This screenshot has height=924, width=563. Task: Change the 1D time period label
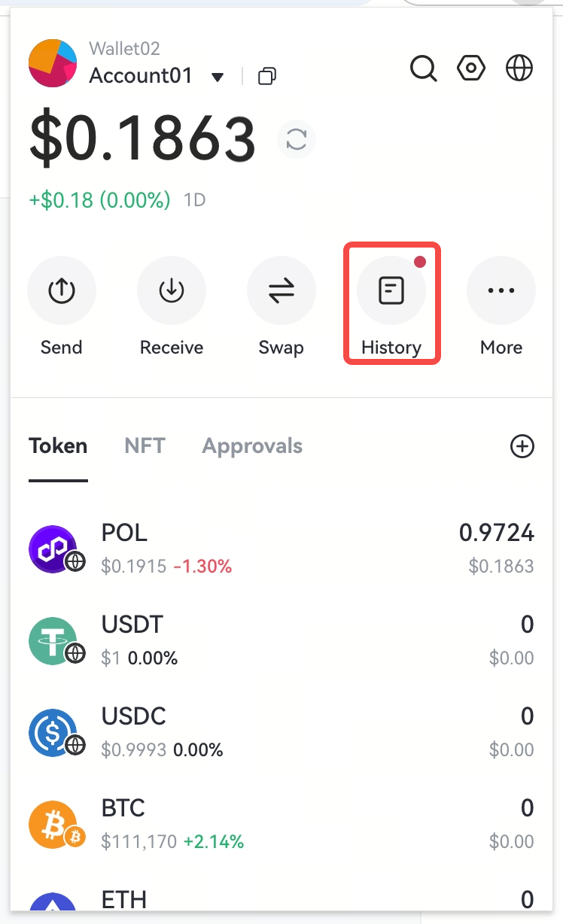tap(195, 200)
